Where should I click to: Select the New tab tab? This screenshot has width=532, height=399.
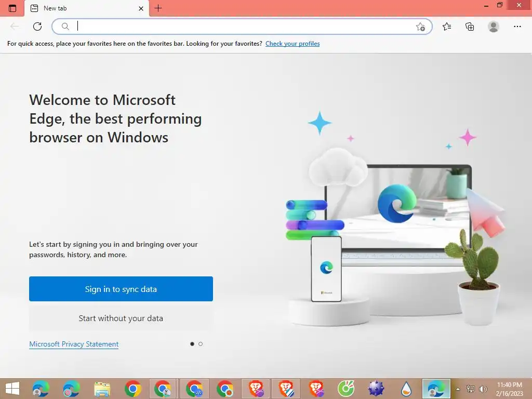tap(87, 8)
